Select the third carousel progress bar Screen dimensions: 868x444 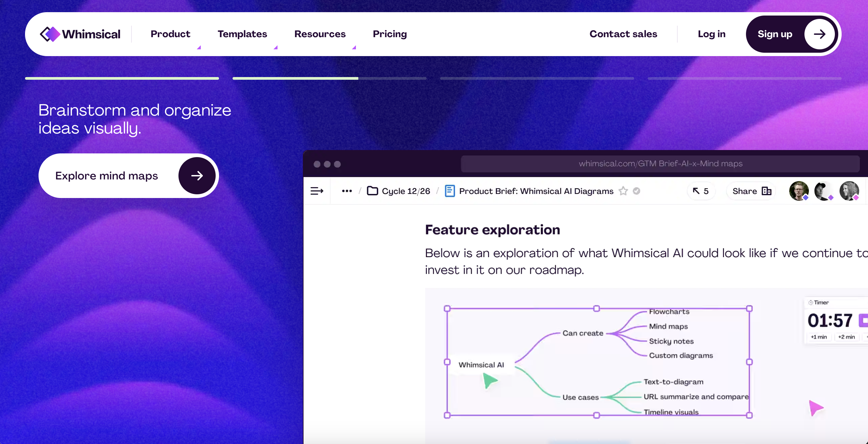(537, 78)
